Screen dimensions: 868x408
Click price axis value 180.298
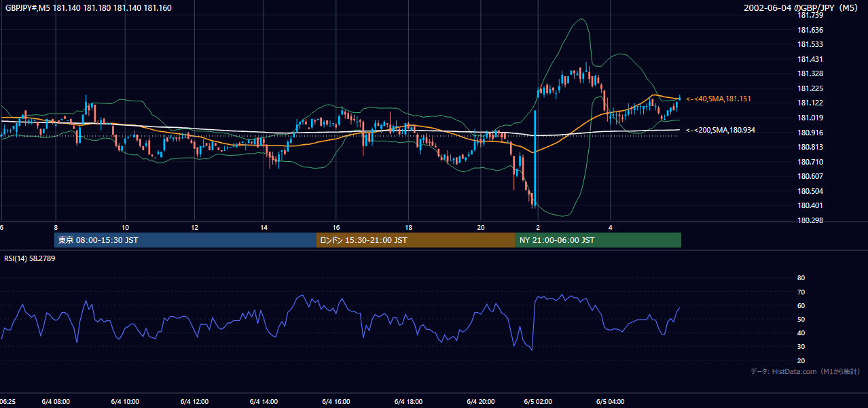coord(810,220)
